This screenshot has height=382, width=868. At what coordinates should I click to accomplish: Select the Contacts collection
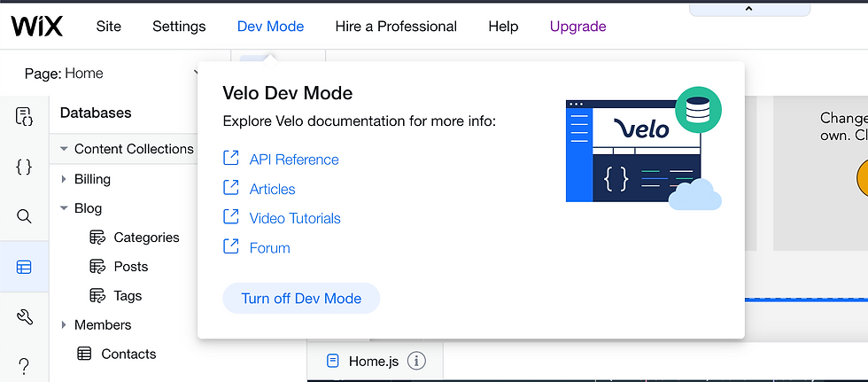coord(128,354)
